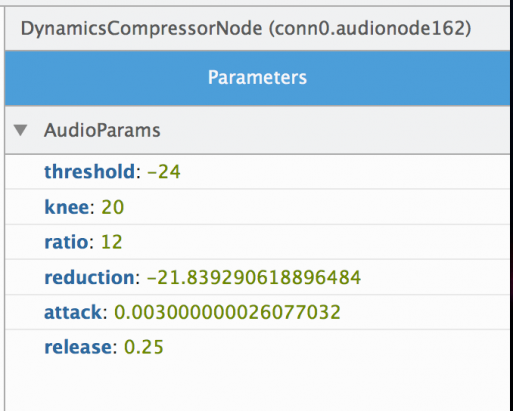This screenshot has width=513, height=411.
Task: Click the conn0.audionode162 identifier text
Action: (370, 28)
